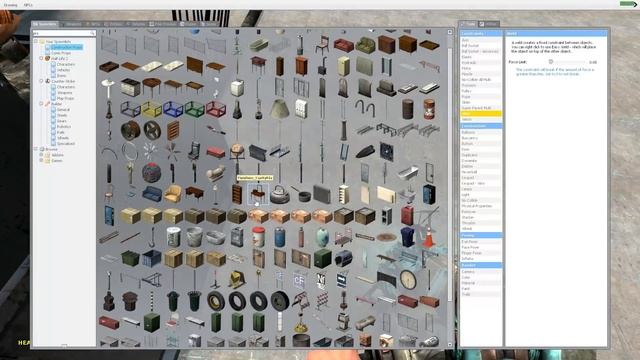Image resolution: width=640 pixels, height=360 pixels.
Task: Spawn the round wall clock prop
Action: 408,280
